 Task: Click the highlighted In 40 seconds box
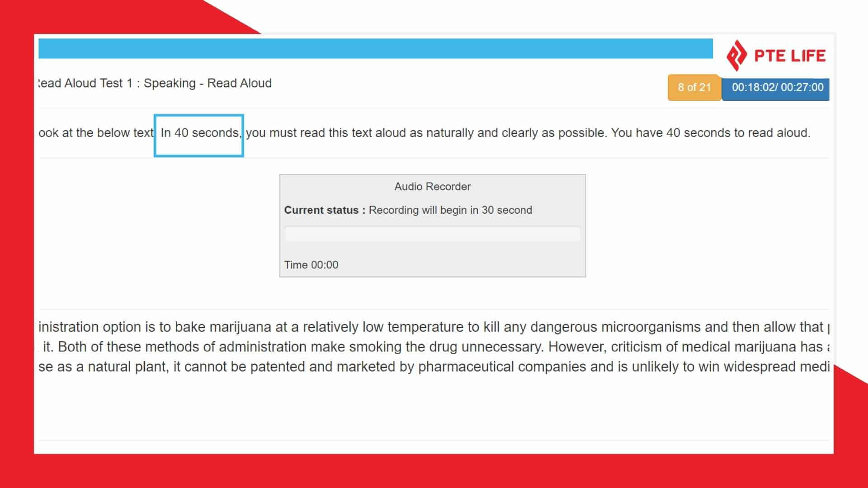point(199,135)
